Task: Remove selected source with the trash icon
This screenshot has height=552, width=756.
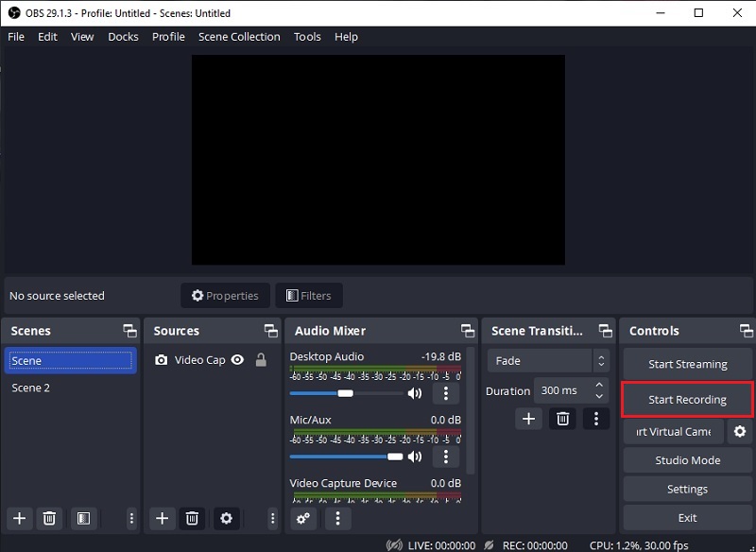Action: click(192, 518)
